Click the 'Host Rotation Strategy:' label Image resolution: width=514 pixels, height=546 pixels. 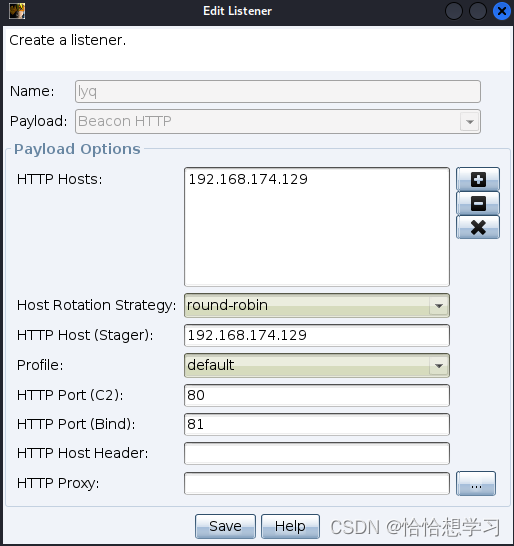click(96, 305)
